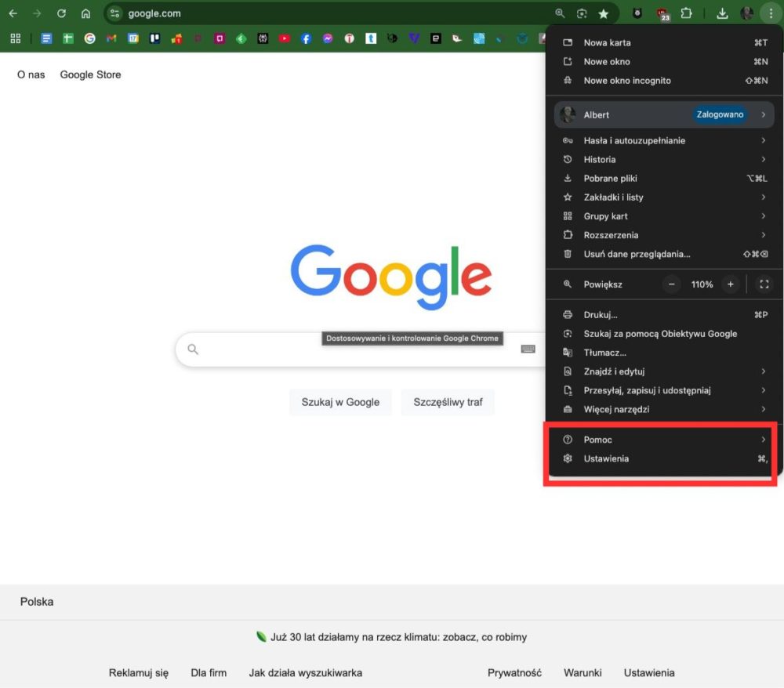Expand Hasła i autouzupełnianie submenu
Screen dimensions: 784x688
coord(664,140)
